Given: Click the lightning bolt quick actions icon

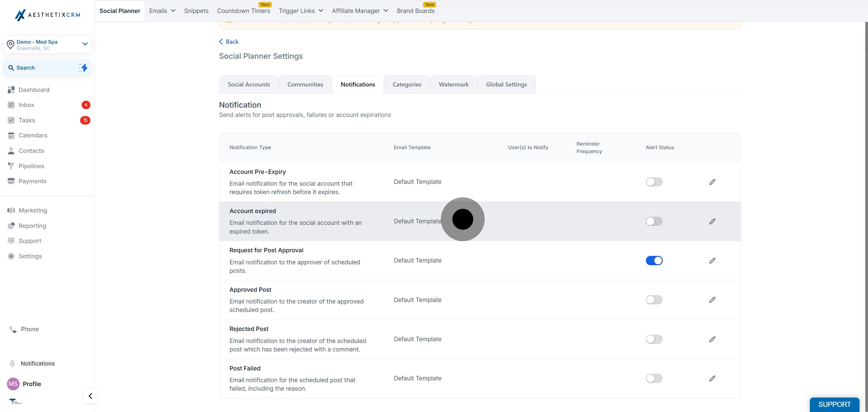Looking at the screenshot, I should pyautogui.click(x=83, y=68).
